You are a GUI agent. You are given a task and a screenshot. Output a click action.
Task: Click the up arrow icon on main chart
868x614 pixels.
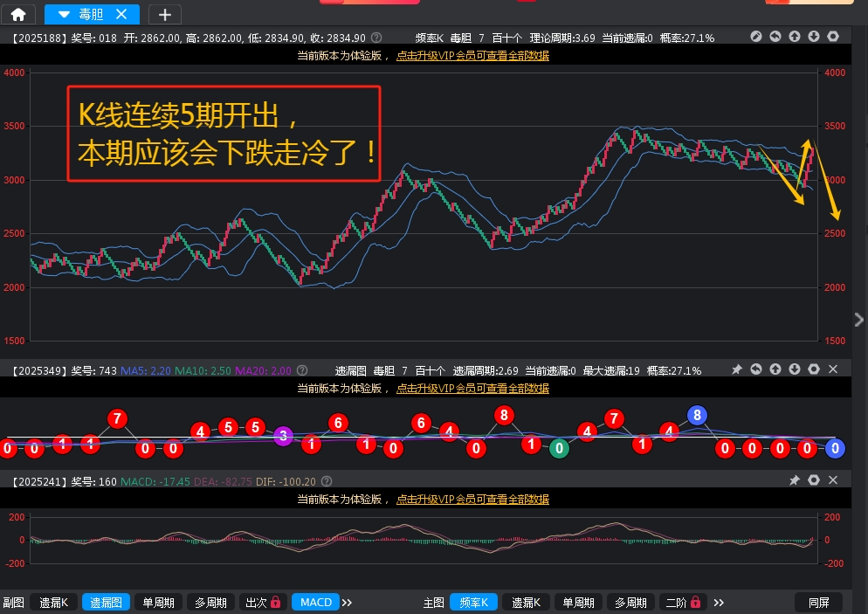(795, 37)
